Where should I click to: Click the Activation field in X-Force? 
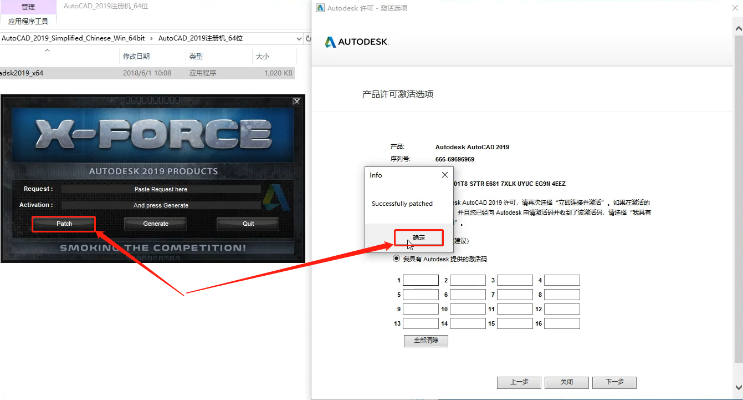pos(161,205)
